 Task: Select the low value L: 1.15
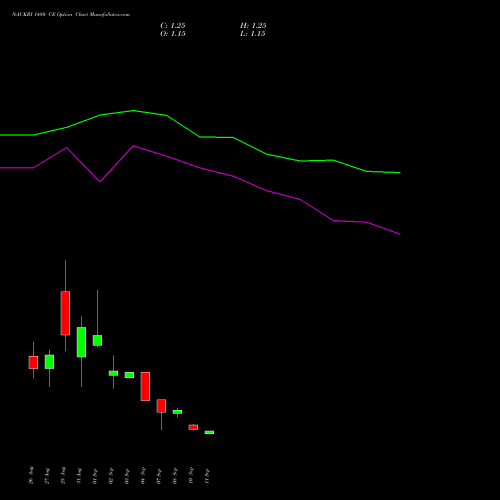pos(253,34)
